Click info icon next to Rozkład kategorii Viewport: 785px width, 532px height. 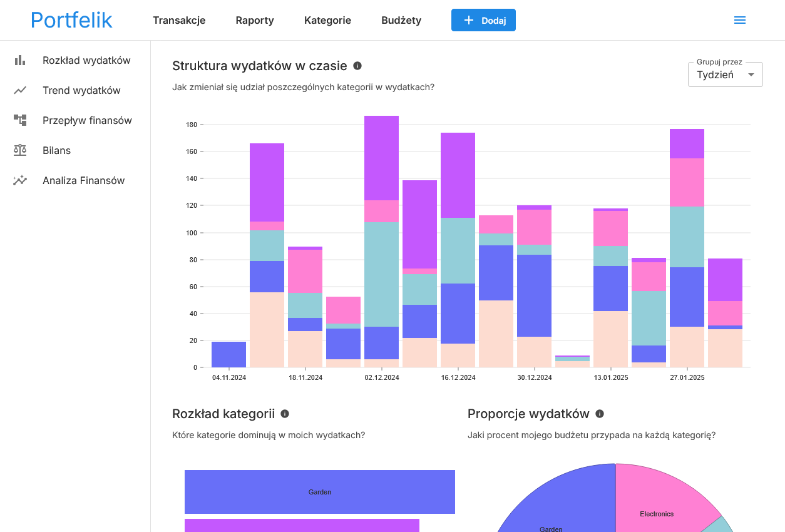(x=285, y=414)
